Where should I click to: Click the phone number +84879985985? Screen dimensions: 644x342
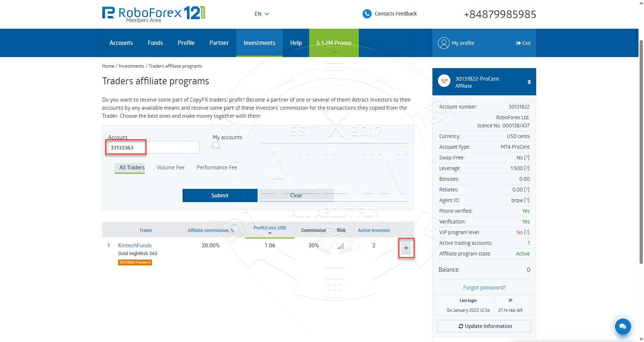500,14
